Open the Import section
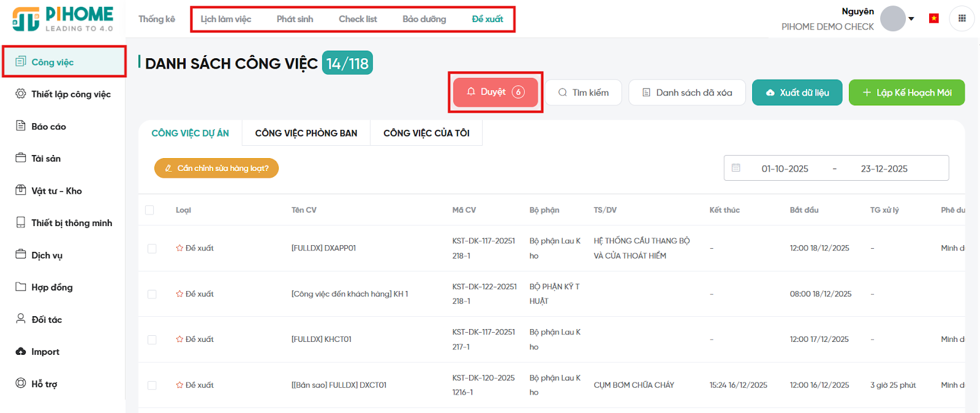Image resolution: width=980 pixels, height=413 pixels. pos(45,352)
